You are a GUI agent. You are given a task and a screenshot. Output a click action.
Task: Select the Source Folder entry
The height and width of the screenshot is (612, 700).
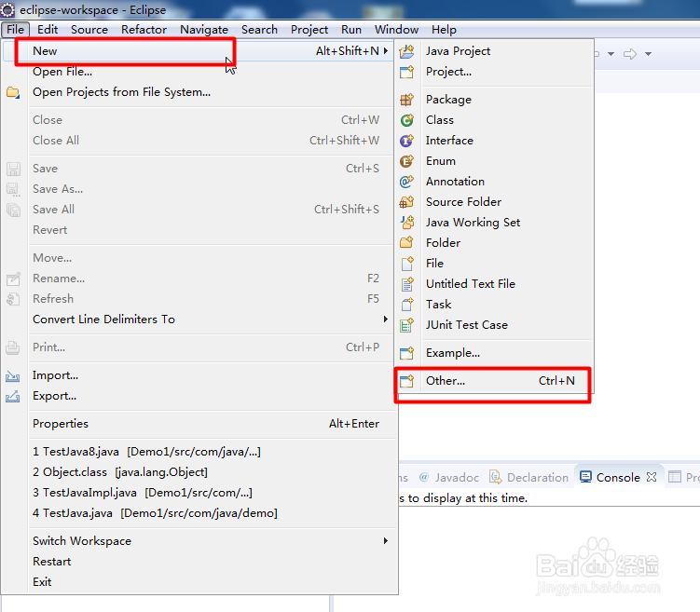point(495,202)
